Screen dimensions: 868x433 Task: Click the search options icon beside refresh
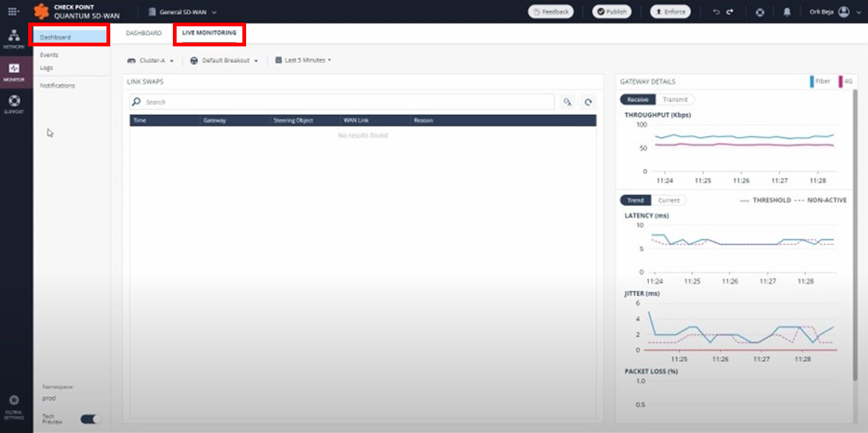point(567,102)
